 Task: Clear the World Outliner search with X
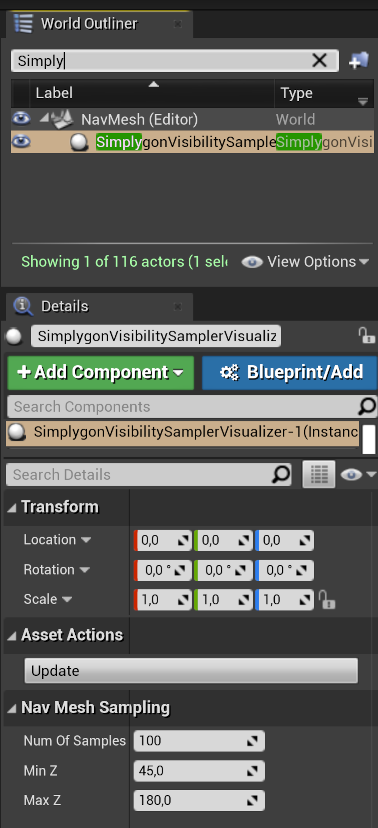point(319,61)
